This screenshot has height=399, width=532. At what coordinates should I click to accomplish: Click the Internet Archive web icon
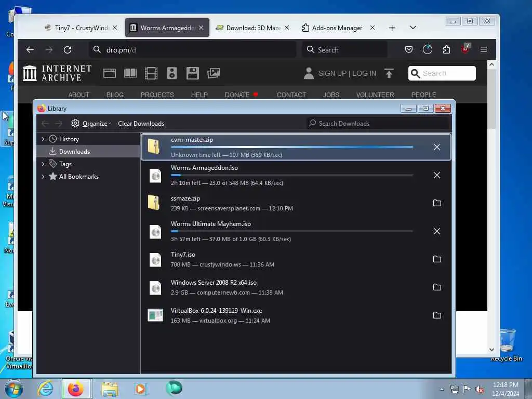coord(110,73)
